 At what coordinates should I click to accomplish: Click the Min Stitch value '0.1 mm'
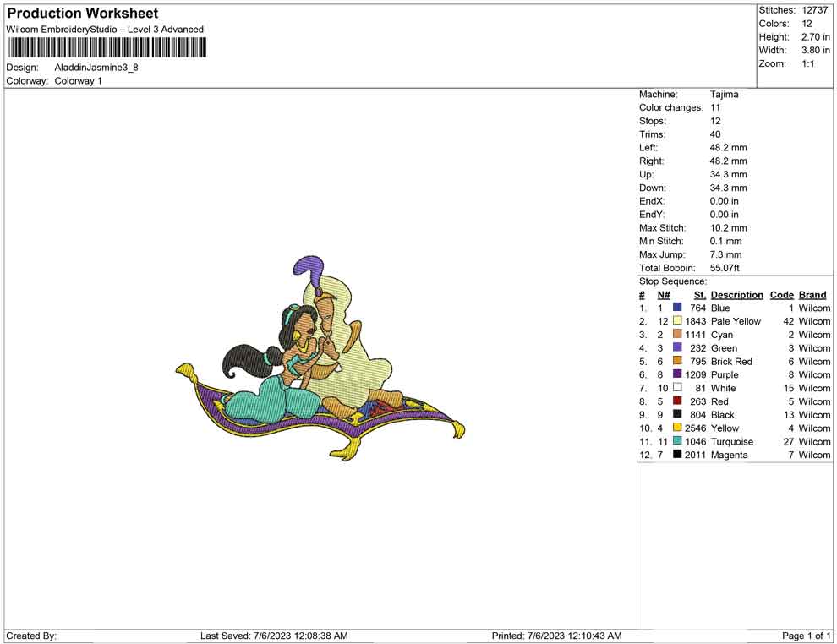[725, 241]
